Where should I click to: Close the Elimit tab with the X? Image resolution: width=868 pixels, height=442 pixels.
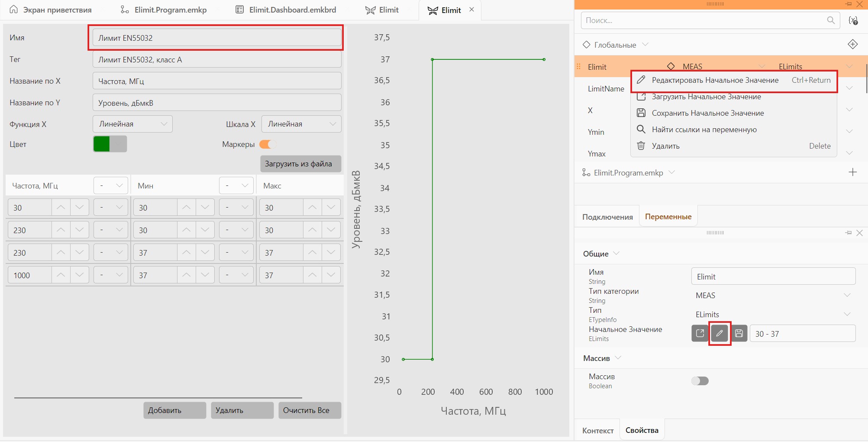coord(471,10)
